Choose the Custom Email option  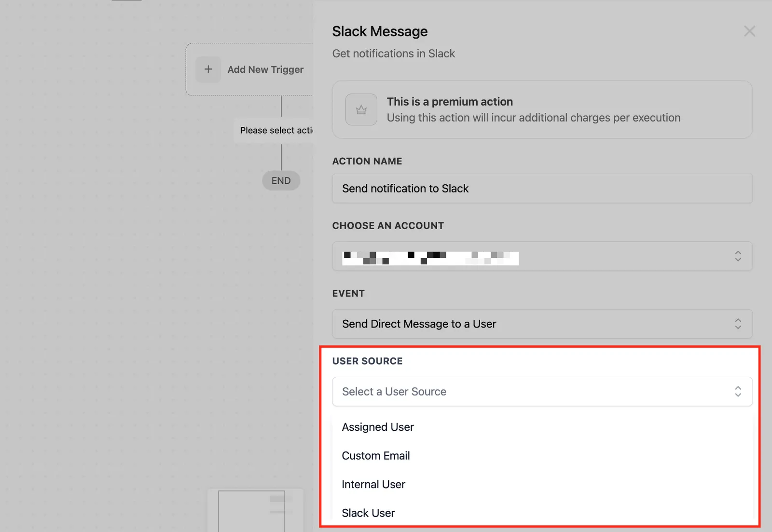542,455
